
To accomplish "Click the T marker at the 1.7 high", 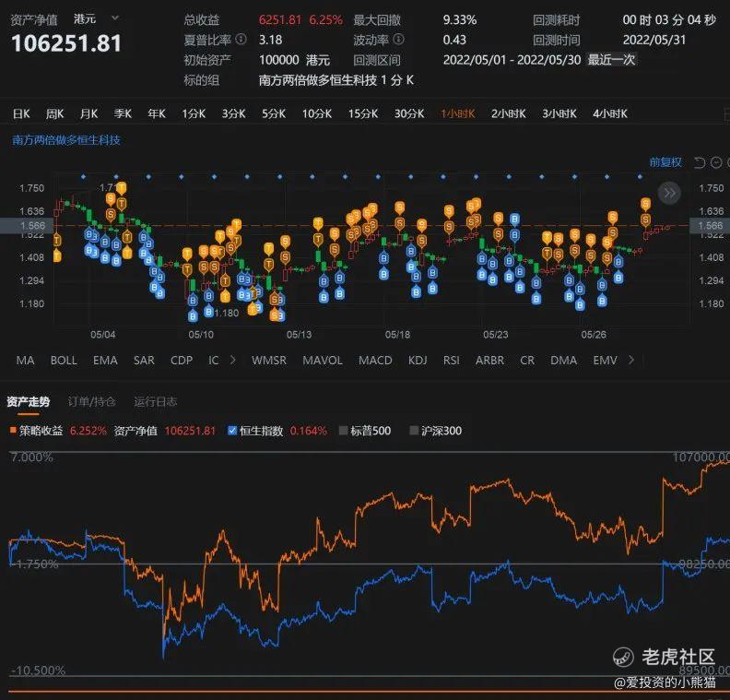I will point(121,188).
